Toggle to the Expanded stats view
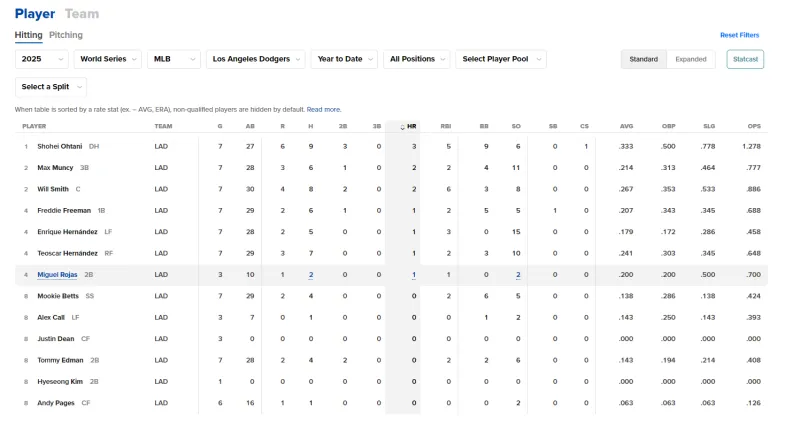Image resolution: width=800 pixels, height=432 pixels. coord(691,59)
